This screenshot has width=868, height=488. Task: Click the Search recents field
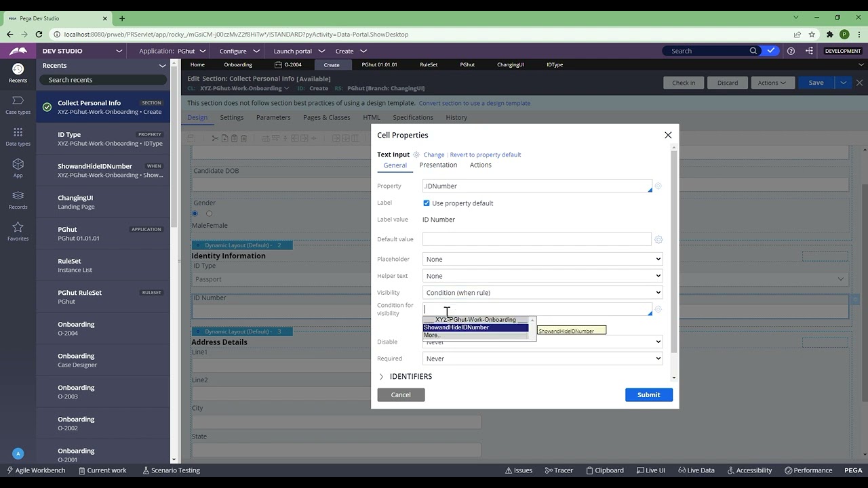click(103, 80)
